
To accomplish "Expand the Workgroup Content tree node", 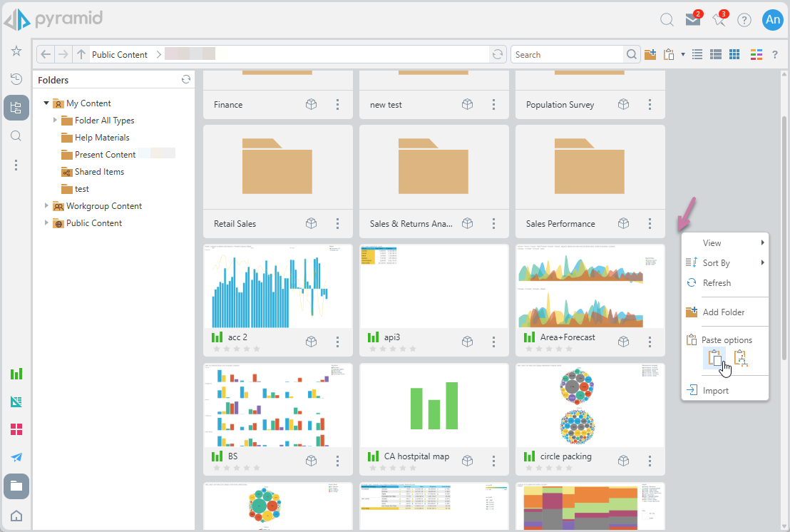I will (46, 206).
